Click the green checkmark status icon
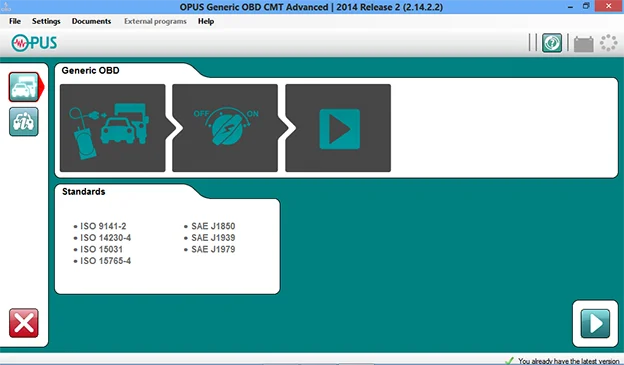 tap(509, 361)
